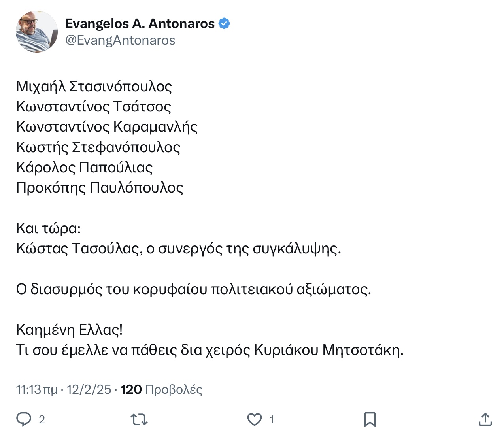View the 2 replies count
Viewport: 504px width, 438px height.
pos(42,419)
